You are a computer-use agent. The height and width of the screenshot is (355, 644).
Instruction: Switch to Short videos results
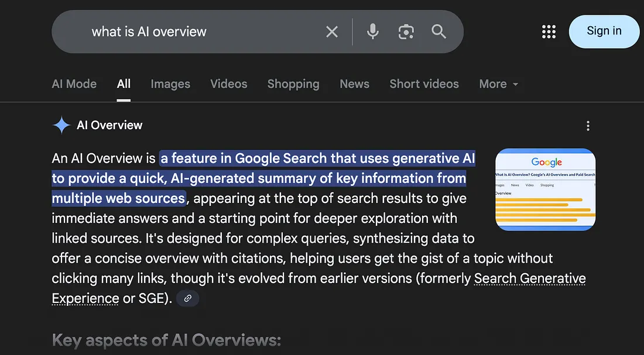(424, 84)
